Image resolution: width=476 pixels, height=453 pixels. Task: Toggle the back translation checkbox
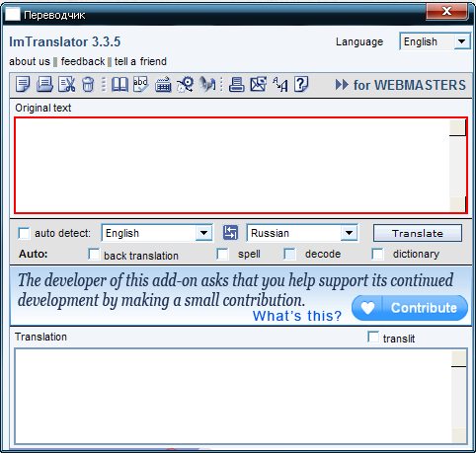point(94,255)
